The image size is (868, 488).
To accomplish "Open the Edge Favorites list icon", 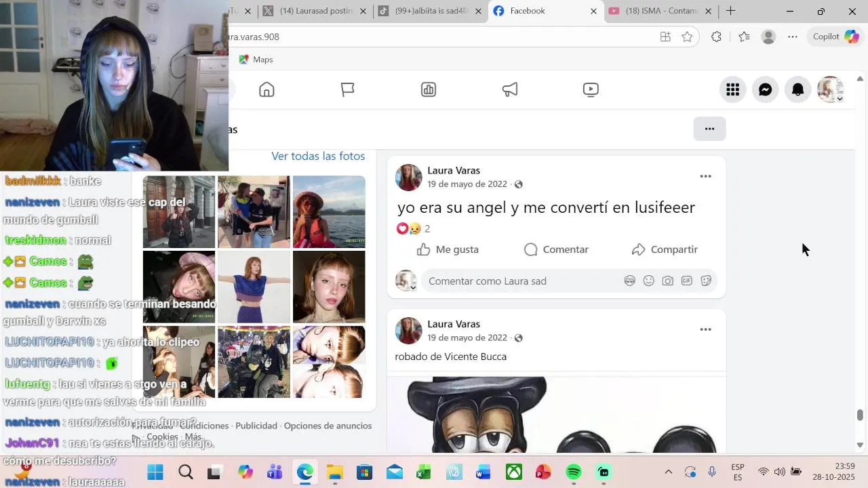I will 744,37.
